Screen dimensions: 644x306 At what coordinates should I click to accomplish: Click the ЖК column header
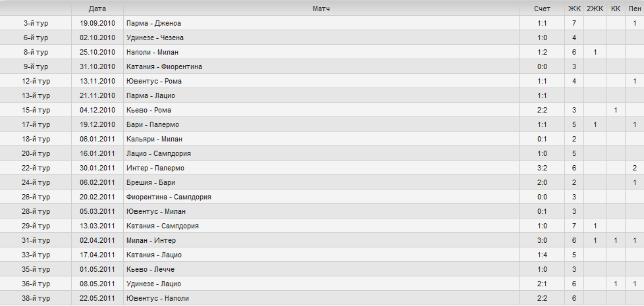[574, 9]
